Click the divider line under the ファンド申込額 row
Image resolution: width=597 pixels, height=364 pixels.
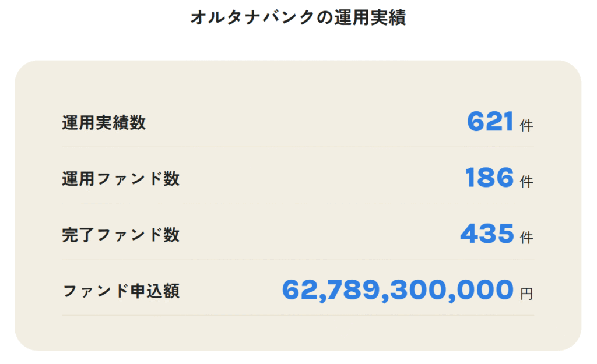click(297, 315)
